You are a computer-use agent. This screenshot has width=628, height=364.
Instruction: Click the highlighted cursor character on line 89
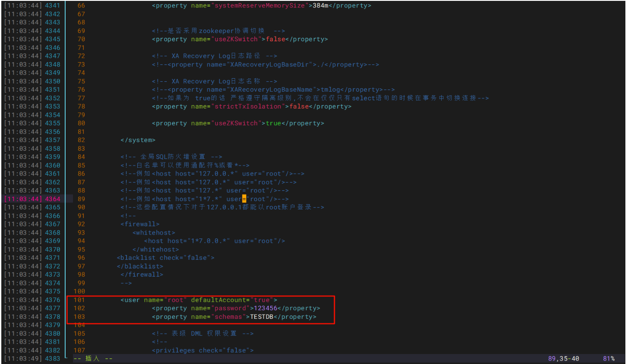[x=244, y=199]
